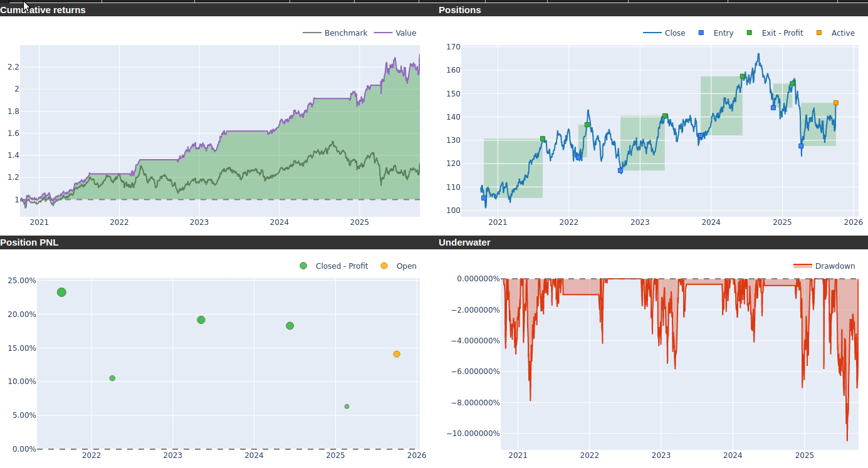Click the Position PNL section title
868x468 pixels.
tap(29, 242)
